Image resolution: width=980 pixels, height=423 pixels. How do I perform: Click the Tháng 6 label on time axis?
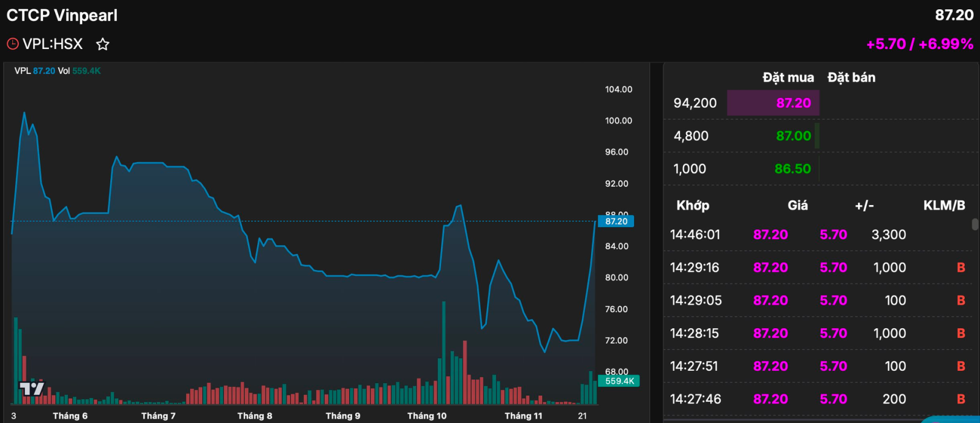pos(70,416)
